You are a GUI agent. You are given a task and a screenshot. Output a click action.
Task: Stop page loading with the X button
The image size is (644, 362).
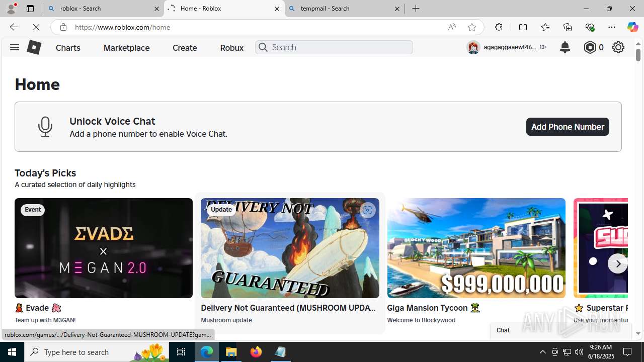click(x=36, y=27)
